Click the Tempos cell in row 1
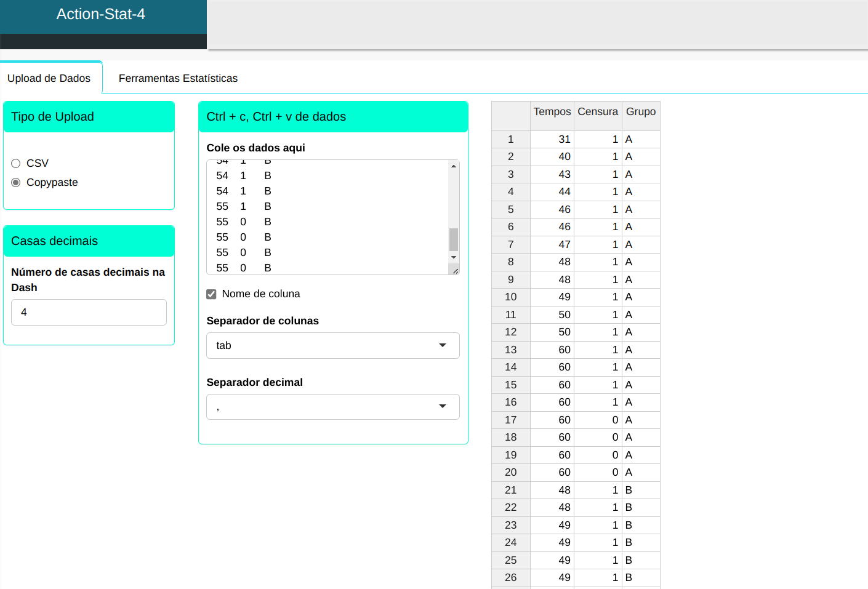The width and height of the screenshot is (868, 589). tap(552, 140)
